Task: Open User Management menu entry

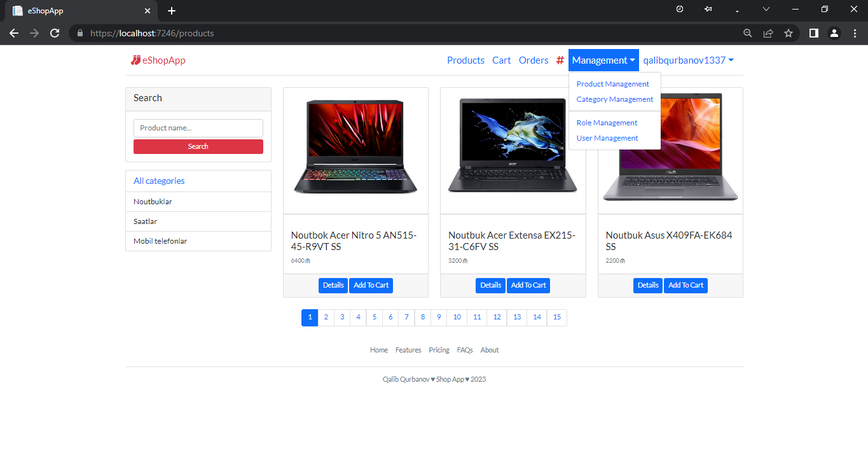Action: click(x=607, y=138)
